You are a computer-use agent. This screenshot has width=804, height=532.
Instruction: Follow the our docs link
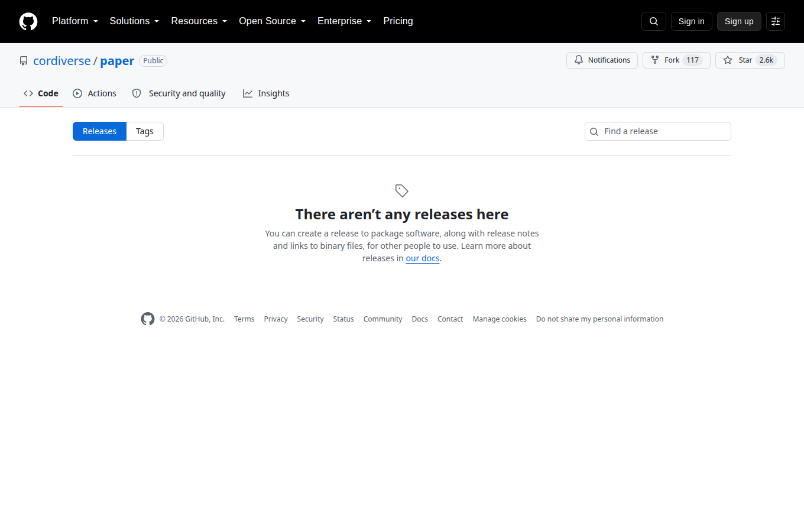click(x=423, y=258)
